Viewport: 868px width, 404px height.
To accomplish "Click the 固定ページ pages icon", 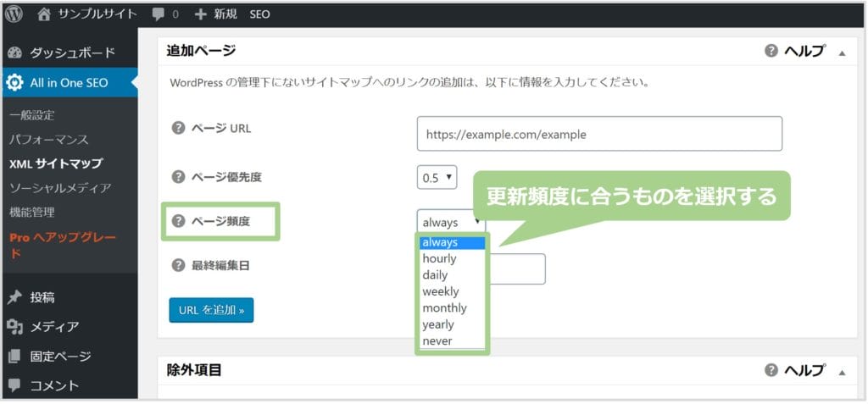I will click(14, 356).
